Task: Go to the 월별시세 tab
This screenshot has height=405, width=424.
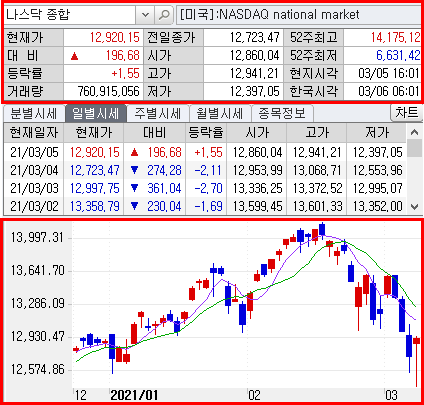Action: pyautogui.click(x=220, y=113)
